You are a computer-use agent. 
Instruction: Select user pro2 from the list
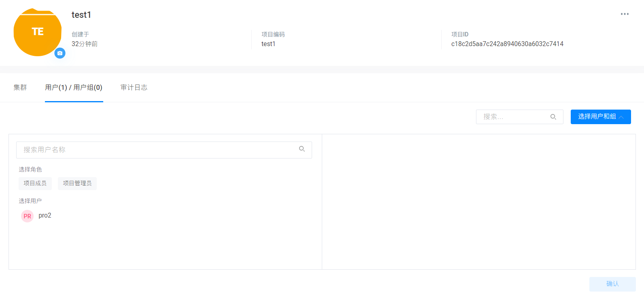pos(45,216)
